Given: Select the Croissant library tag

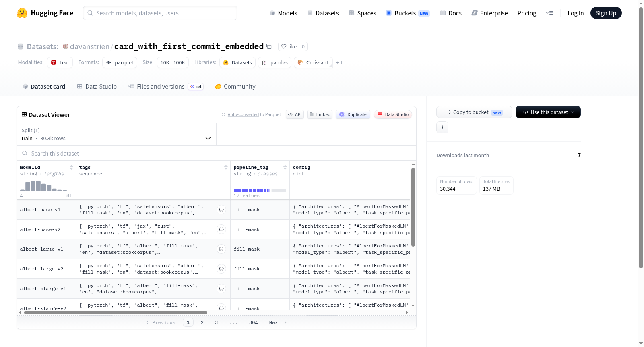Looking at the screenshot, I should tap(313, 62).
